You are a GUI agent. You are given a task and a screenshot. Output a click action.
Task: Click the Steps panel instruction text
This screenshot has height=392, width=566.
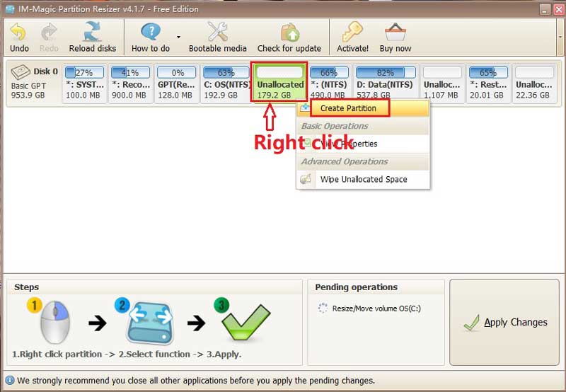tap(127, 354)
